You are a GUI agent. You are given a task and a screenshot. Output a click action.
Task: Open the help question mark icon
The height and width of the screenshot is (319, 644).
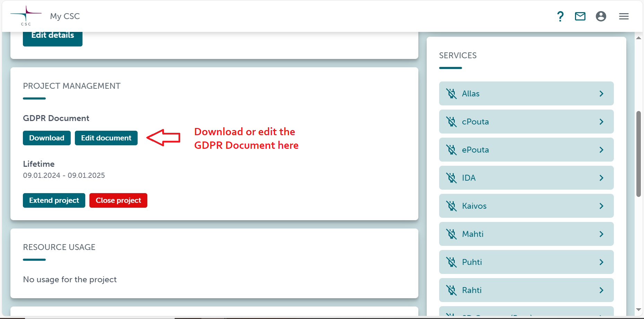point(560,16)
